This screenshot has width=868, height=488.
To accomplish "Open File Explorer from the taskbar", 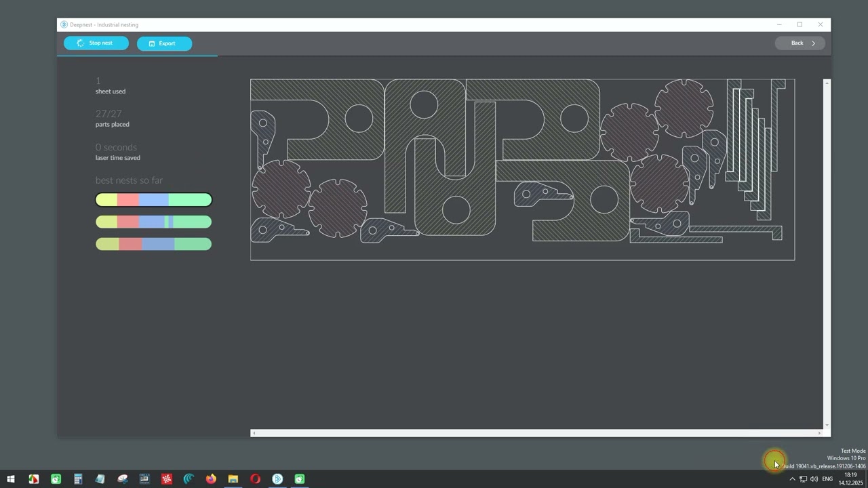I will point(233,479).
